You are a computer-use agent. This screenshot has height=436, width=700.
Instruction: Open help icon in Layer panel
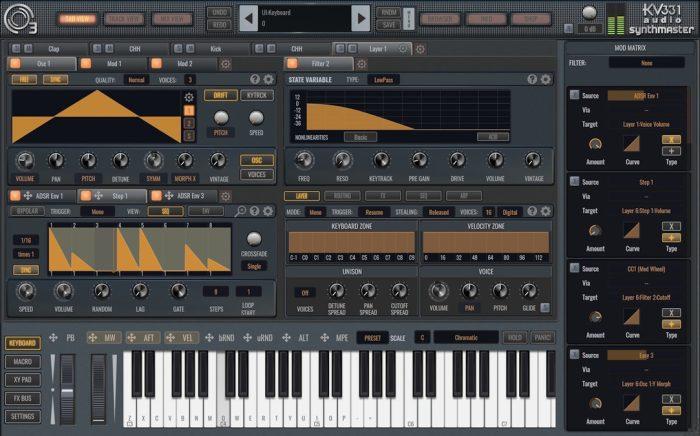532,212
